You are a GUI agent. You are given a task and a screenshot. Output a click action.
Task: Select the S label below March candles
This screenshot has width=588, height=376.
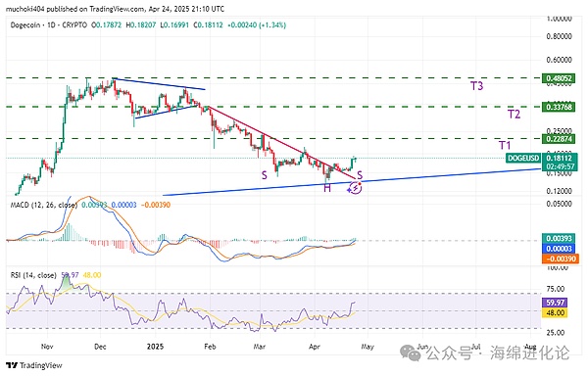tap(265, 175)
